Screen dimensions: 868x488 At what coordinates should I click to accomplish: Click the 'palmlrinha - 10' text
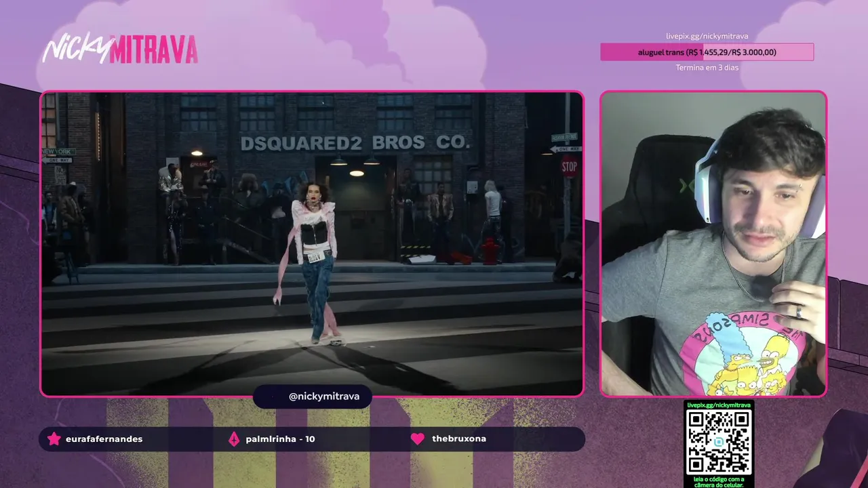point(280,439)
